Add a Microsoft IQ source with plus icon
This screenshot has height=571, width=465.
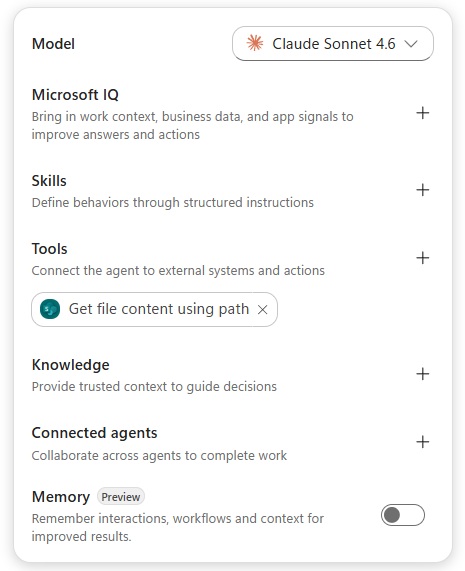click(x=422, y=113)
